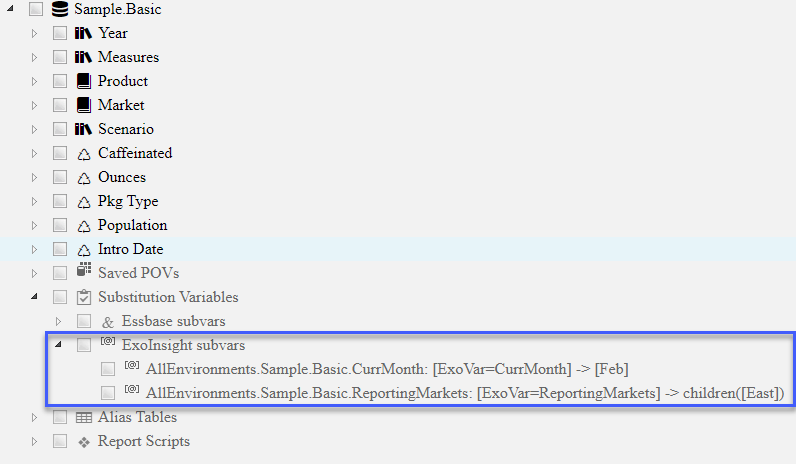Screen dimensions: 796x464
Task: Select the Population attribute label
Action: click(x=132, y=225)
